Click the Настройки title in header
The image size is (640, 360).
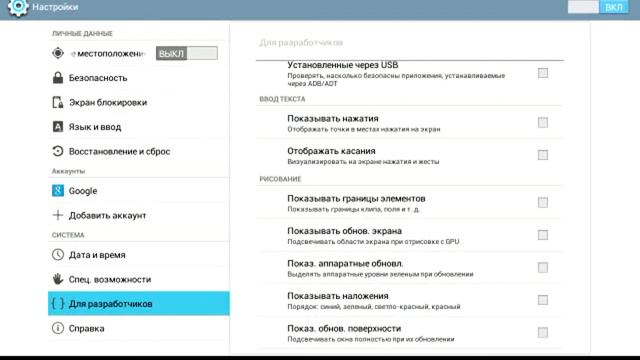tap(55, 7)
